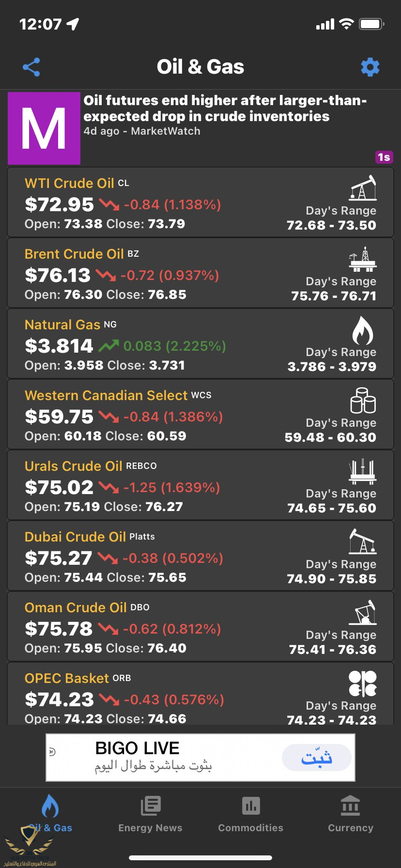401x868 pixels.
Task: Tap the Oman Crude Oil pumpjack icon
Action: coord(363,613)
